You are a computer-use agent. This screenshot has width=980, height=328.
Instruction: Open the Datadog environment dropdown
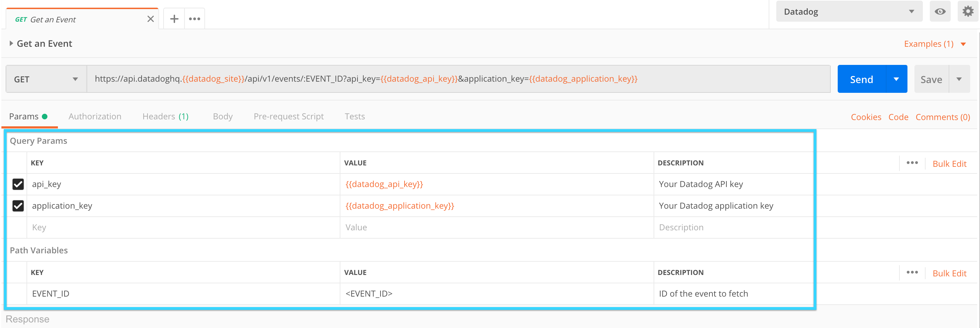coord(849,11)
